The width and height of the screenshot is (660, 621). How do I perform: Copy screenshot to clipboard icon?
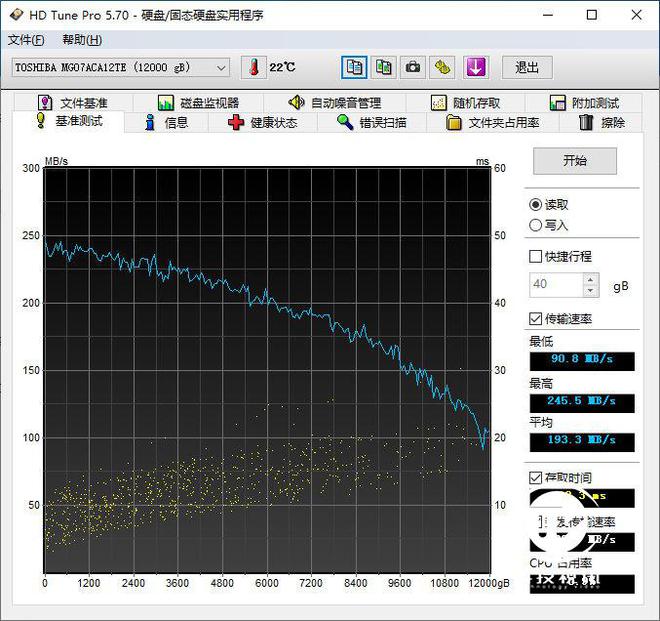(383, 67)
